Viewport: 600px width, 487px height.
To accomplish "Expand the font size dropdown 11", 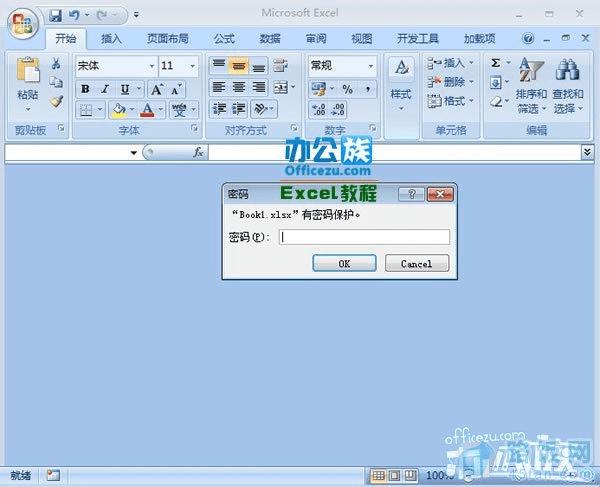I will click(x=193, y=66).
